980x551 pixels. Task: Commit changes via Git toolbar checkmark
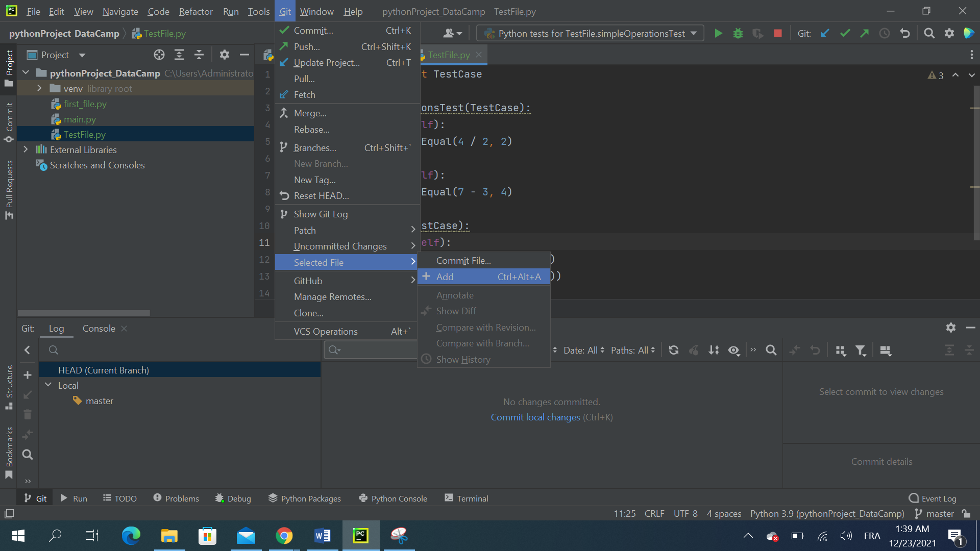coord(845,34)
